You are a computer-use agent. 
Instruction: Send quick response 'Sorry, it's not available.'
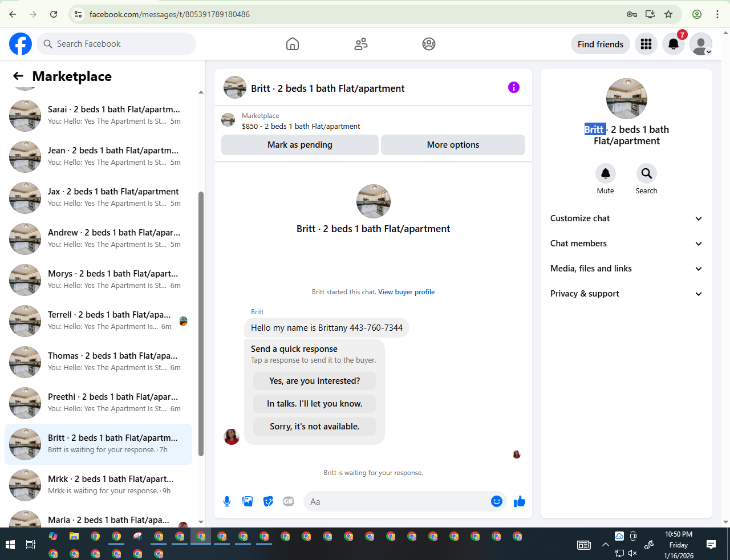(315, 427)
